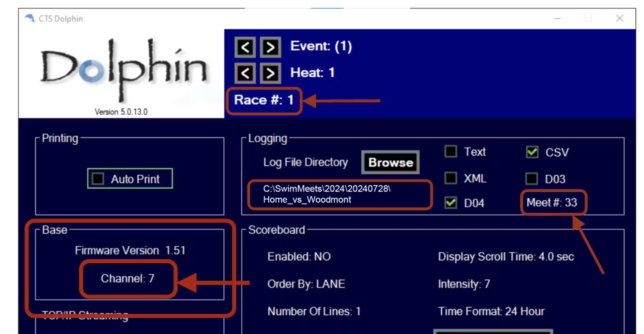
Task: Enable Text logging checkbox
Action: tap(450, 152)
